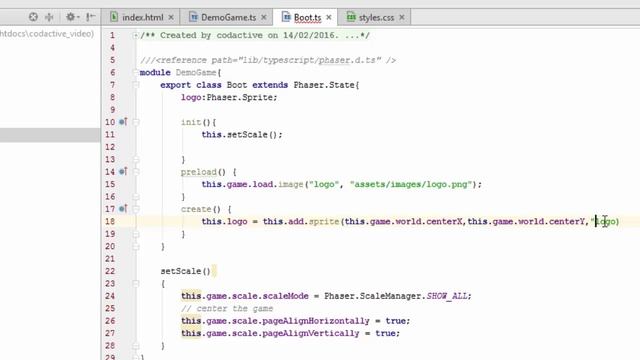Click "assets/images/logo.png" string on line 15
The height and width of the screenshot is (360, 640).
(411, 184)
